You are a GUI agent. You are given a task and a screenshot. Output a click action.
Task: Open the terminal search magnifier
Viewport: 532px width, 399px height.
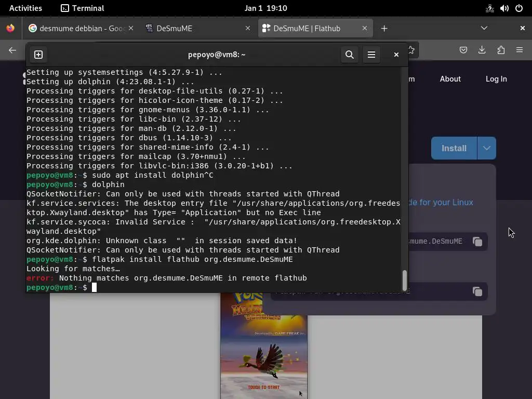350,55
